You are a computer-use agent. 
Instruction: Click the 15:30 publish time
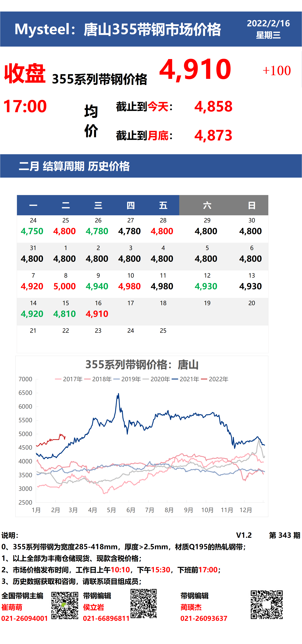tap(161, 570)
